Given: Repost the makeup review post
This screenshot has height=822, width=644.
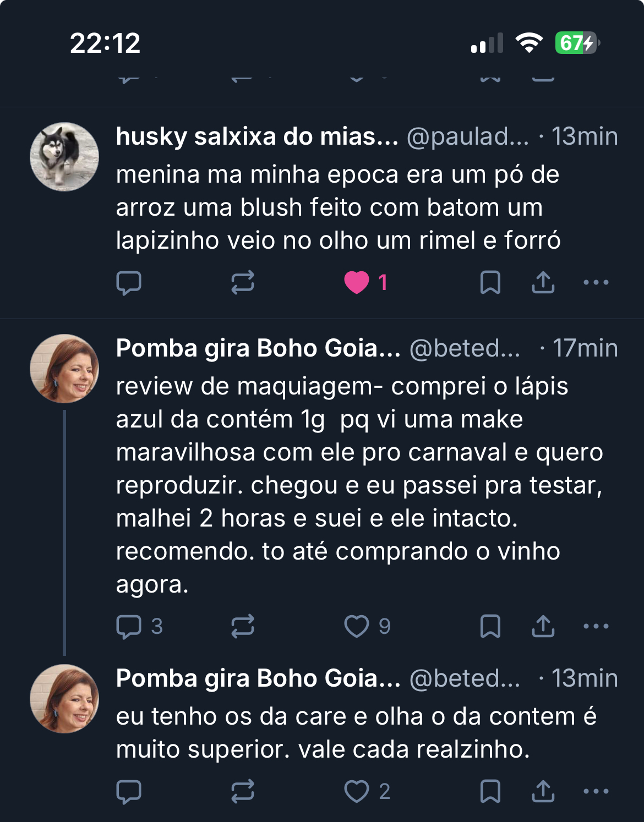Looking at the screenshot, I should 242,626.
